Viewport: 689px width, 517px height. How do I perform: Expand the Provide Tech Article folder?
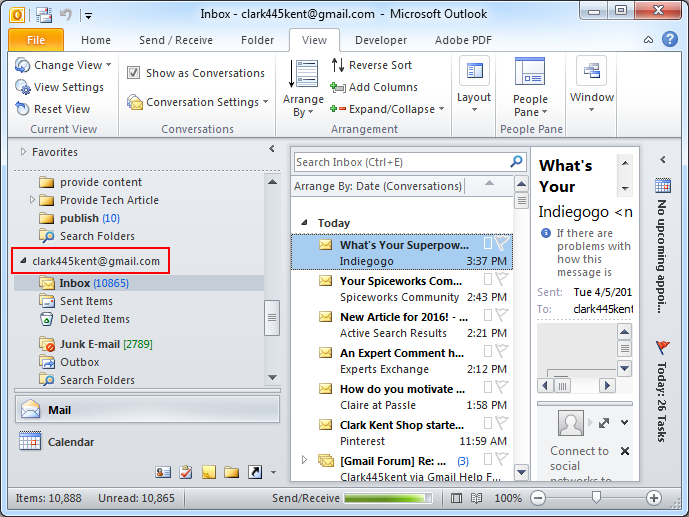pyautogui.click(x=32, y=199)
